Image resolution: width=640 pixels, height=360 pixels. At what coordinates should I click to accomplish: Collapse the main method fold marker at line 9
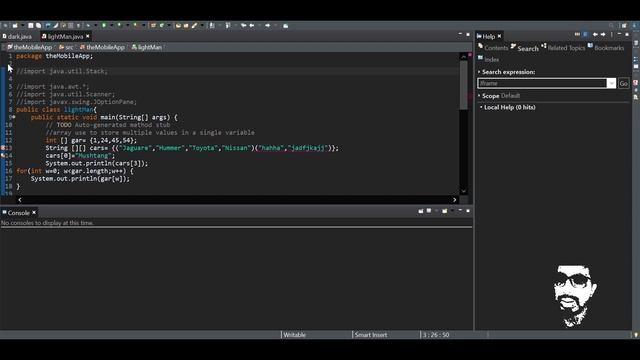click(13, 117)
